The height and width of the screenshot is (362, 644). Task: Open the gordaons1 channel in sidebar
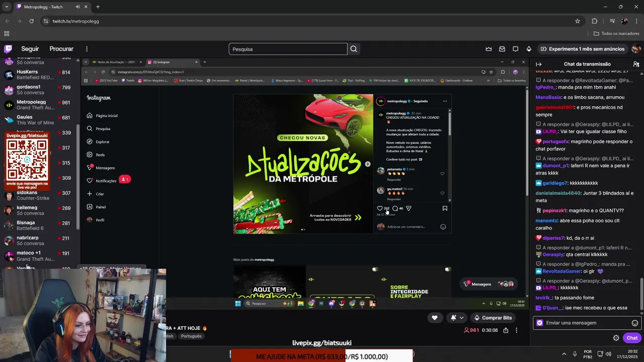pyautogui.click(x=39, y=89)
